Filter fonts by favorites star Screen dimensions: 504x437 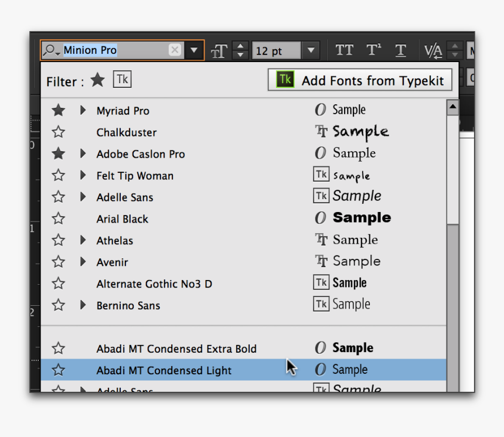tap(97, 80)
